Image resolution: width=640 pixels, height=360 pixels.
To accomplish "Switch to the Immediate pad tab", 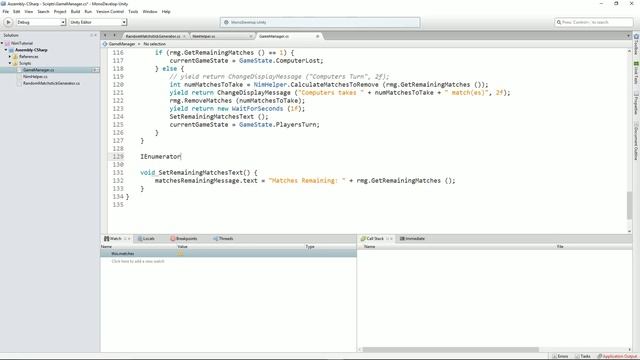I will coord(412,238).
